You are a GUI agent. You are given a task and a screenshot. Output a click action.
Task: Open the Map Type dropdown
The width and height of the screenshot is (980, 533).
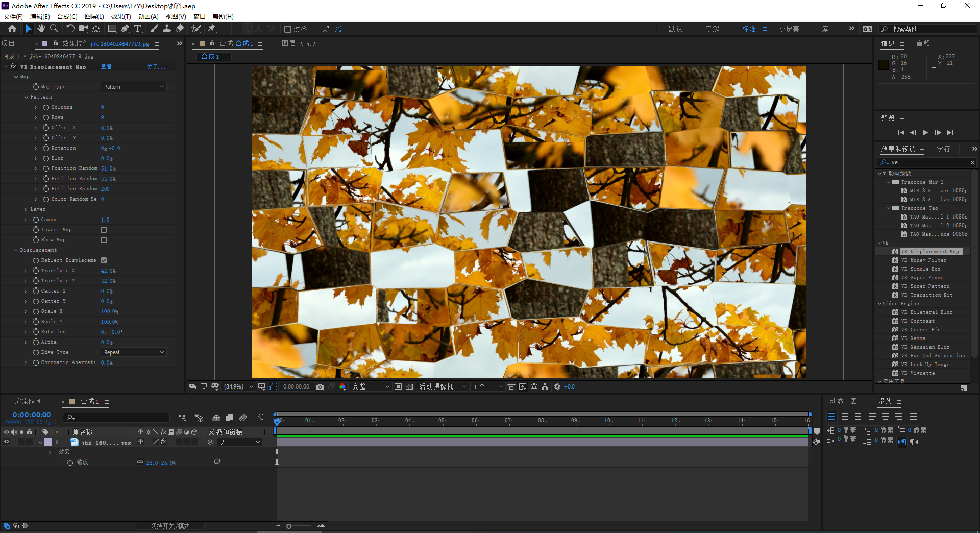coord(134,87)
